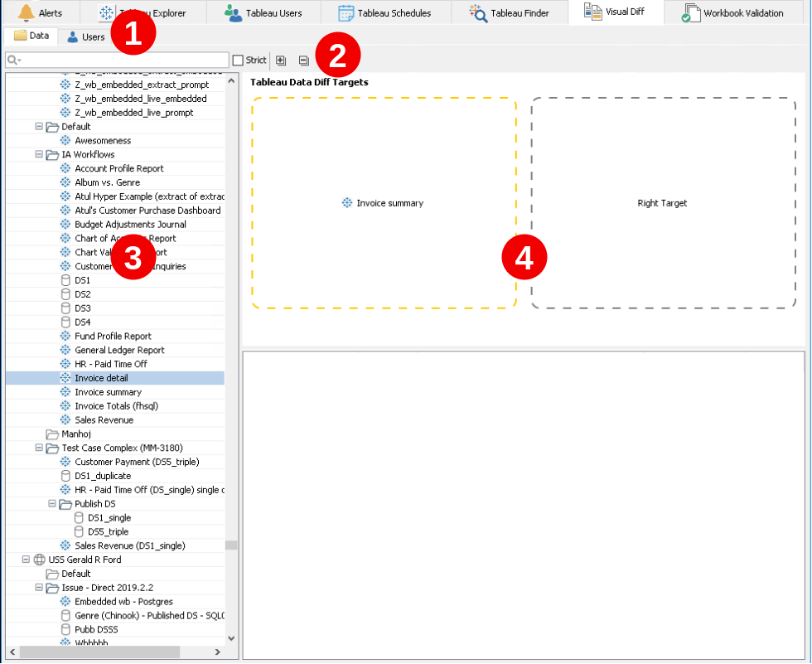The height and width of the screenshot is (664, 812).
Task: Select Sales Revenue (DS1_single) workbook
Action: coord(129,545)
